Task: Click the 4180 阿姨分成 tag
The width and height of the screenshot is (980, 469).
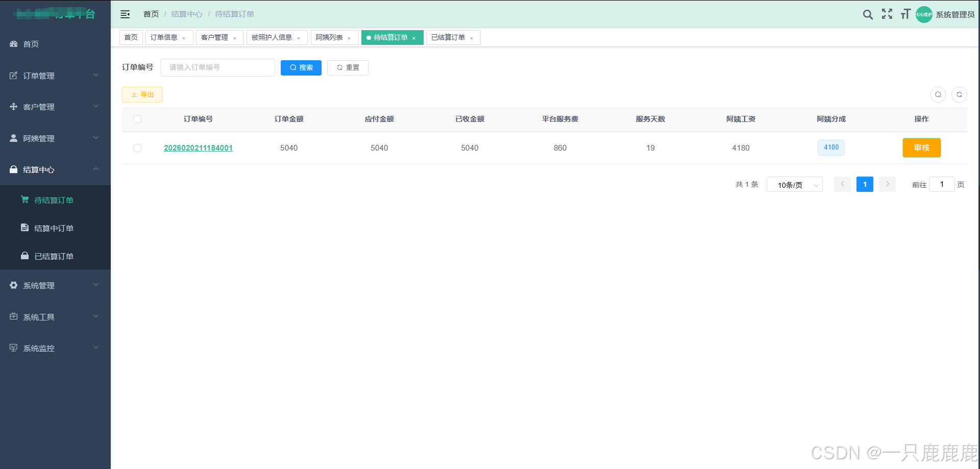Action: point(831,147)
